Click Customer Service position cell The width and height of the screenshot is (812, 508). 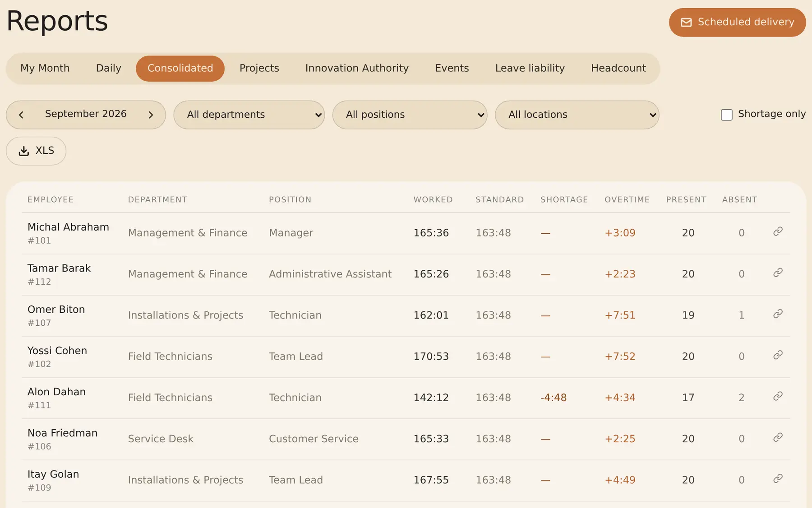point(314,439)
